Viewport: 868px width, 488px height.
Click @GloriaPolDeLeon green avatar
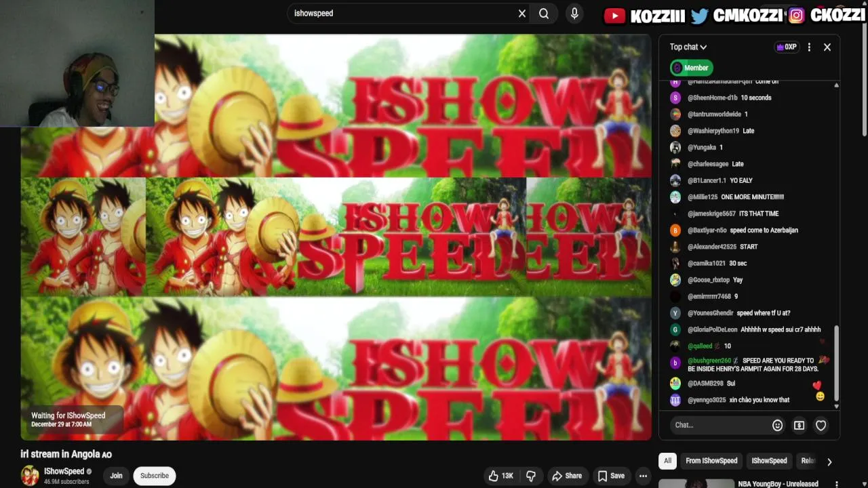coord(675,329)
